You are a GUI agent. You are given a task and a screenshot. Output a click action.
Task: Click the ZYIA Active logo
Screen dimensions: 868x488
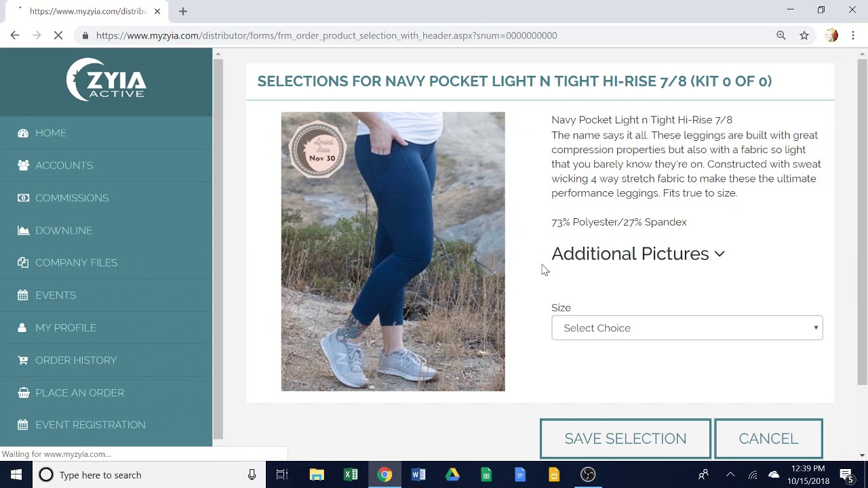coord(106,80)
